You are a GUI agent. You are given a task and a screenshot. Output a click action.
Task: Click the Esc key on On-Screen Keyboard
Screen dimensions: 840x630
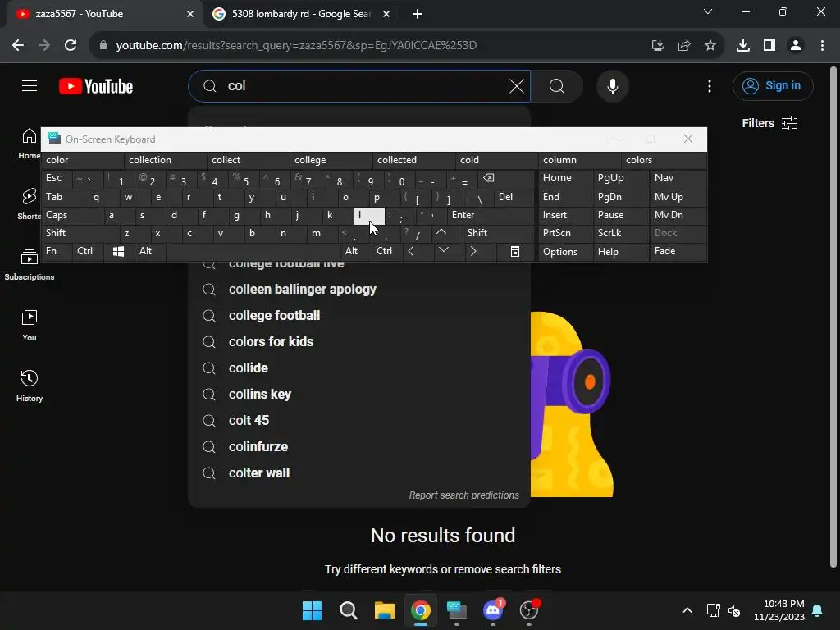[x=57, y=178]
